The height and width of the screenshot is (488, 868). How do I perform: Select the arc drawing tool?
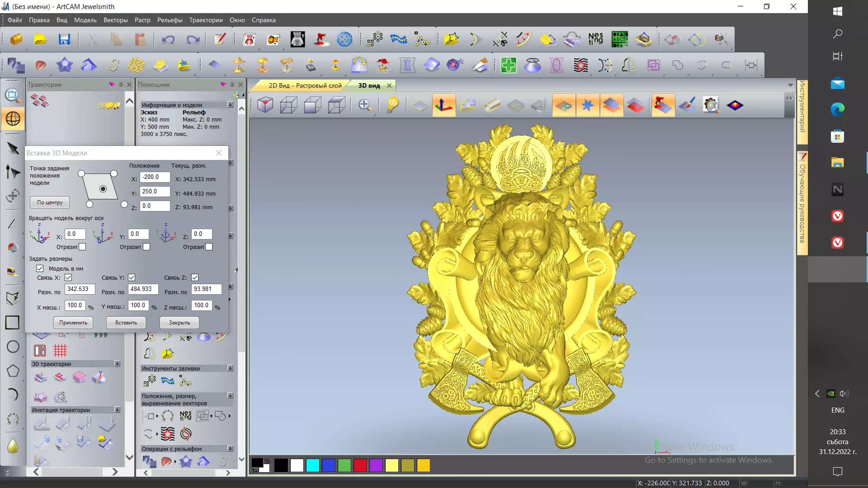13,394
